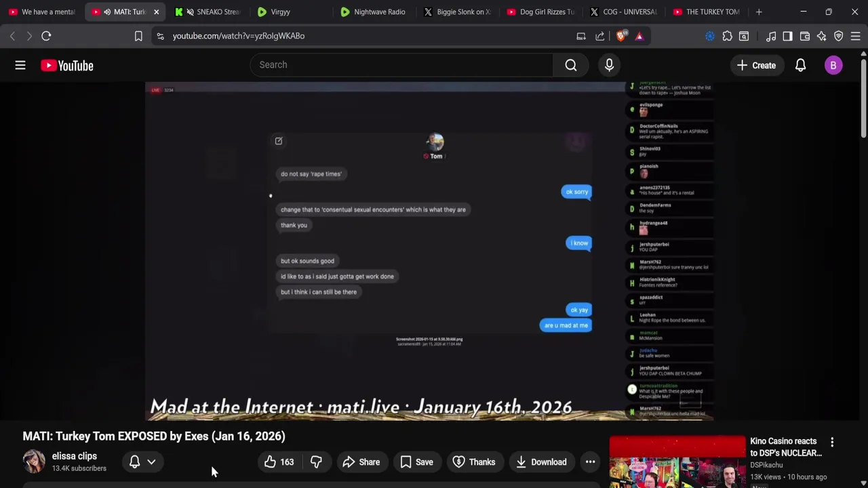This screenshot has width=868, height=488.
Task: Open the Brave Wallet icon
Action: click(x=805, y=36)
